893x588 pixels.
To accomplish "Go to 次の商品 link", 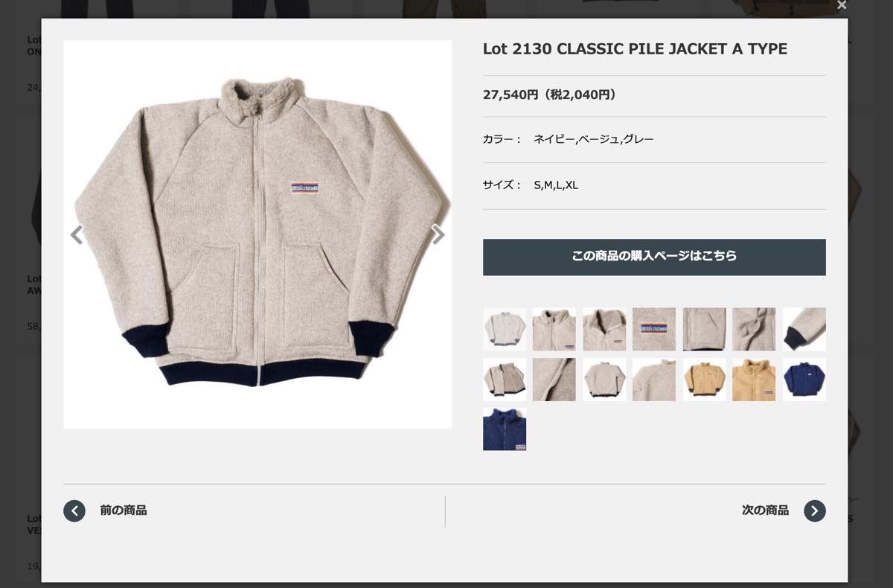I will point(765,511).
